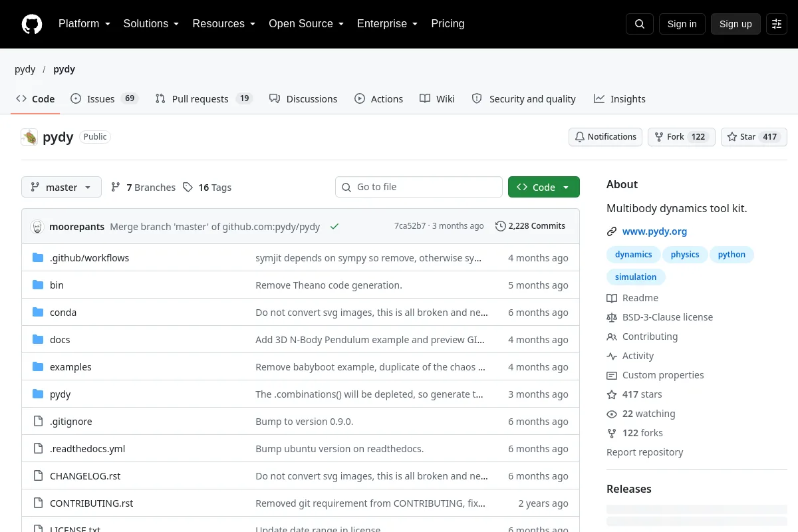The width and height of the screenshot is (798, 532).
Task: Click the examples folder icon
Action: [x=38, y=367]
